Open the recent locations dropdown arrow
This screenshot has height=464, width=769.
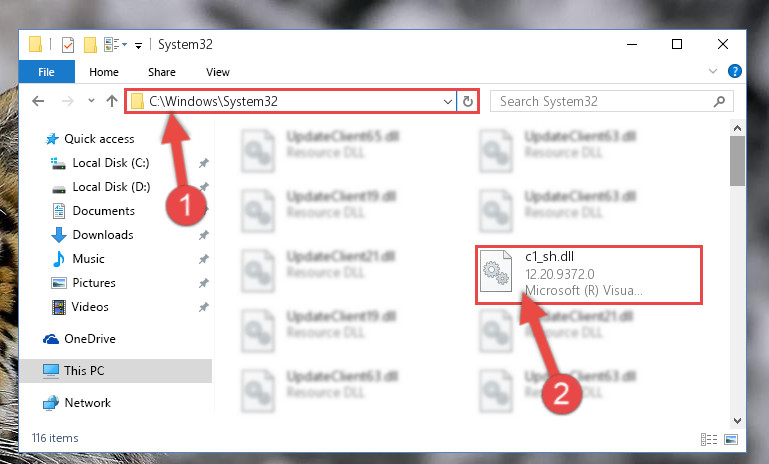coord(91,101)
